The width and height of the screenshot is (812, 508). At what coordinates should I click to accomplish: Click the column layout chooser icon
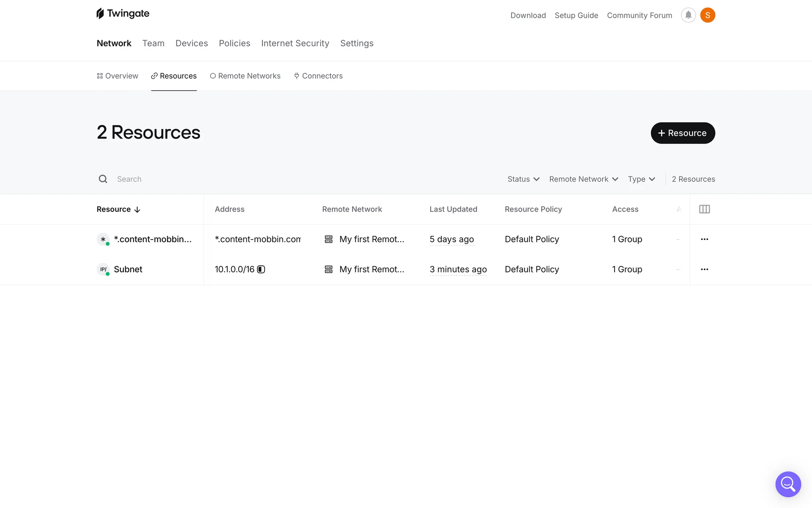tap(704, 209)
